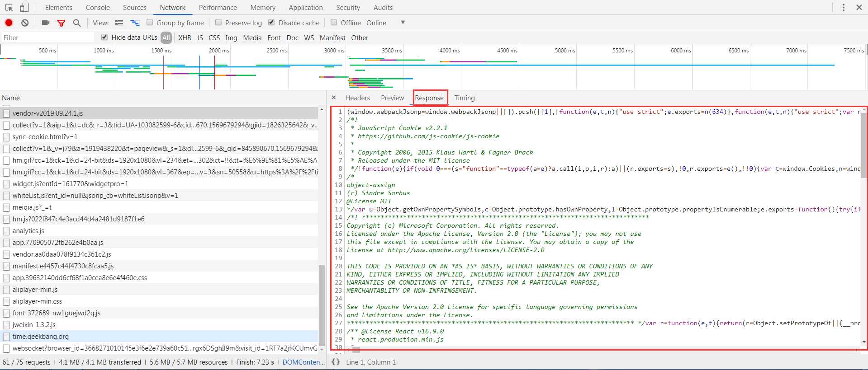Click the file icon beside aliplayer-min.js
868x370 pixels.
tap(6, 290)
